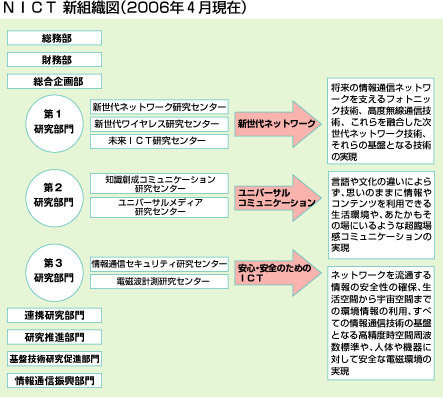Open 情報通信セキュリティ研究センター box

(159, 264)
